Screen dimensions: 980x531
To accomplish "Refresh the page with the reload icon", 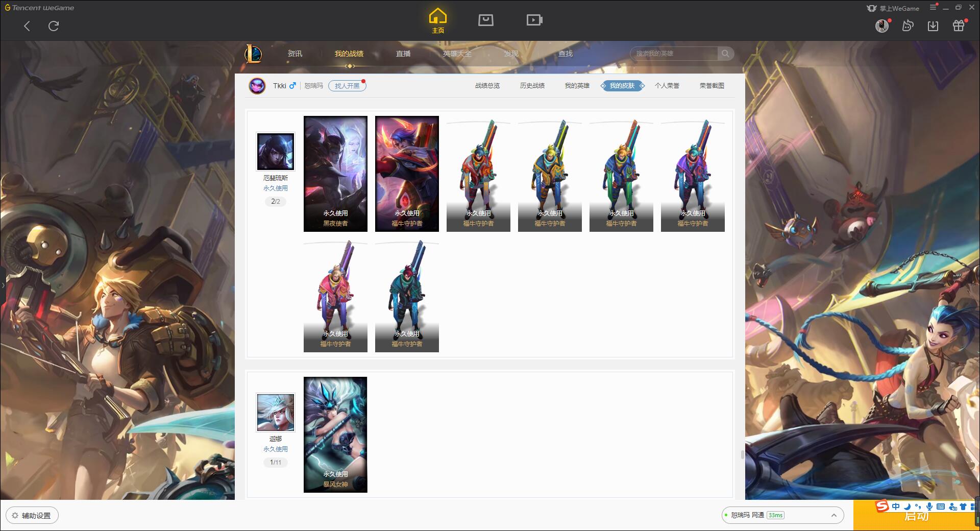I will [54, 26].
